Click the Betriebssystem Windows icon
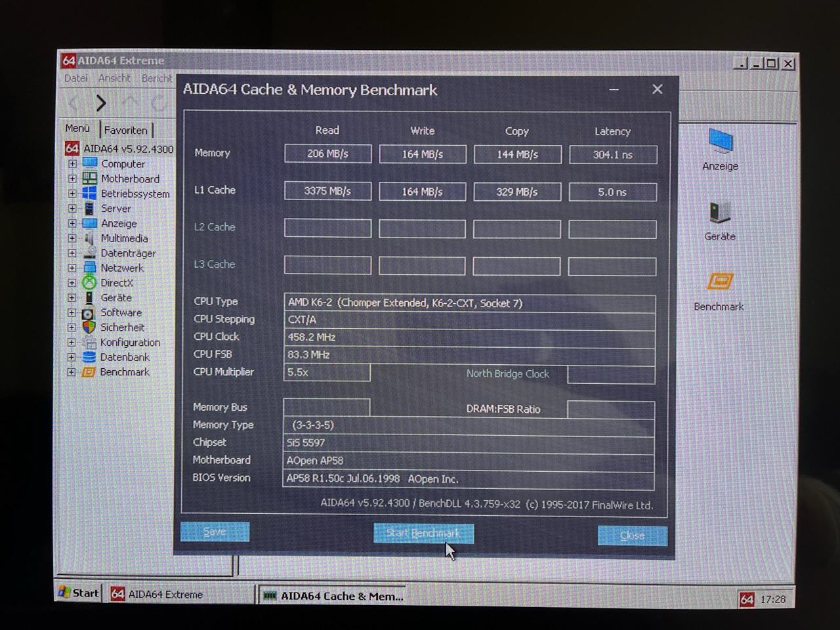Screen dimensions: 840x630 [x=90, y=194]
